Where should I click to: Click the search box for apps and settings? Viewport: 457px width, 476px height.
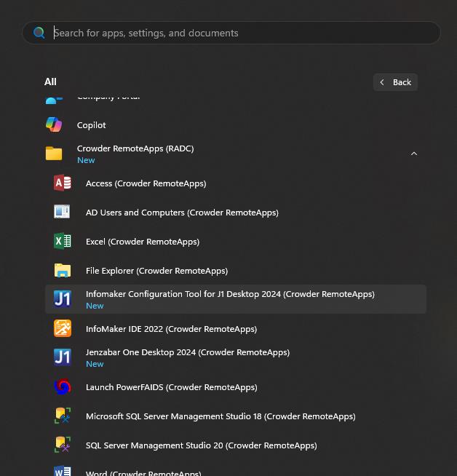[240, 33]
